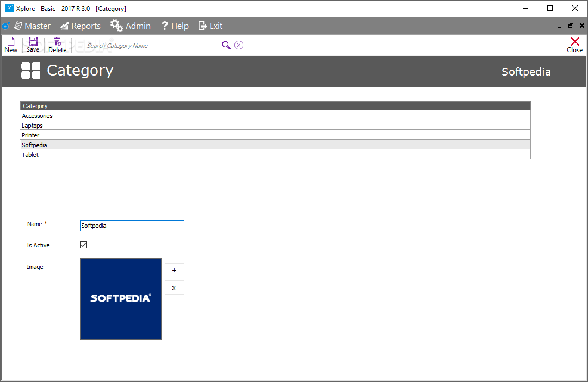Click into the Name text field

(132, 226)
